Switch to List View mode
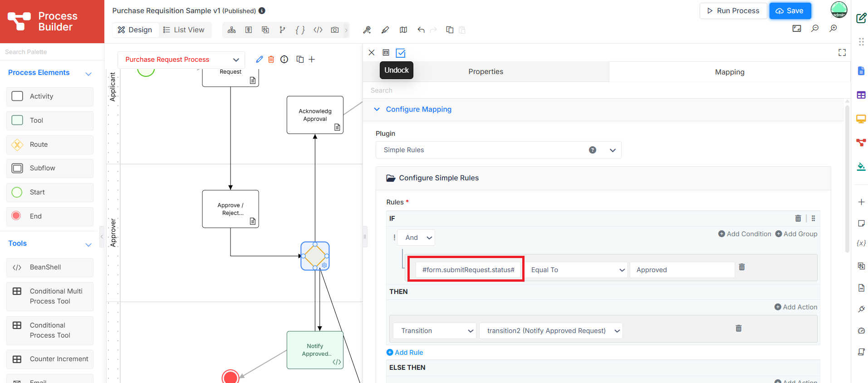 (x=184, y=30)
